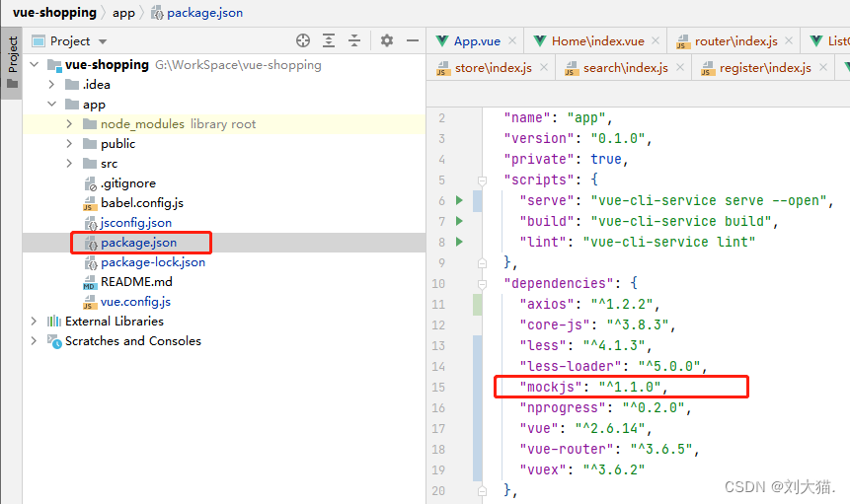This screenshot has width=850, height=504.
Task: Hide the Project tool window
Action: pos(413,40)
